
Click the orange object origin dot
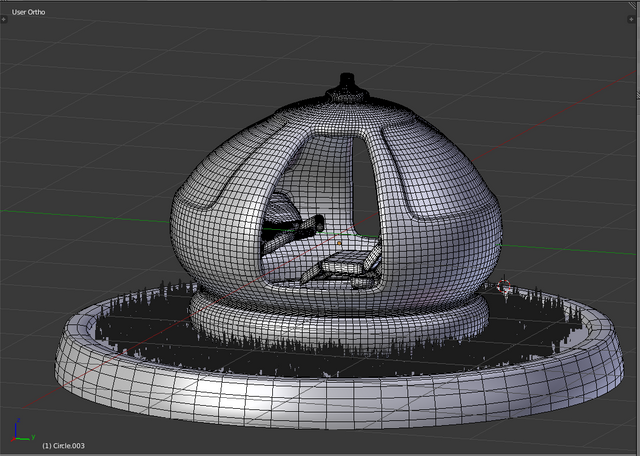(x=339, y=243)
